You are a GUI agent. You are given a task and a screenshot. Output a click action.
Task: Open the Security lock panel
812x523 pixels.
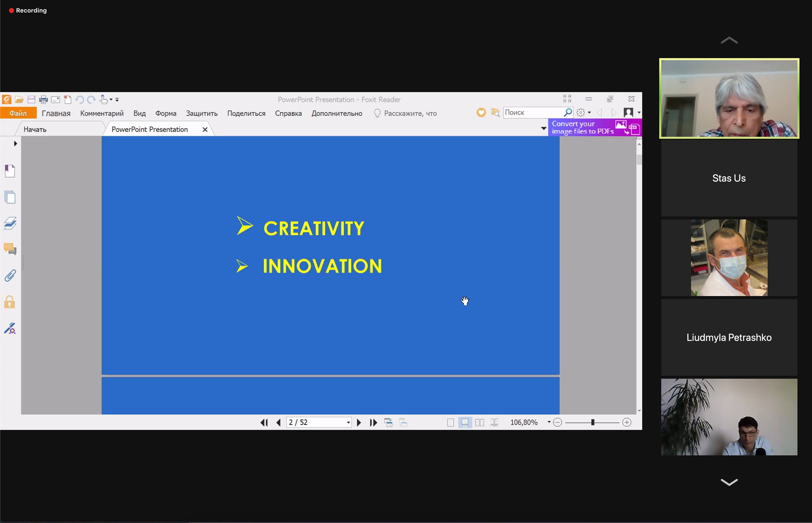pyautogui.click(x=10, y=302)
